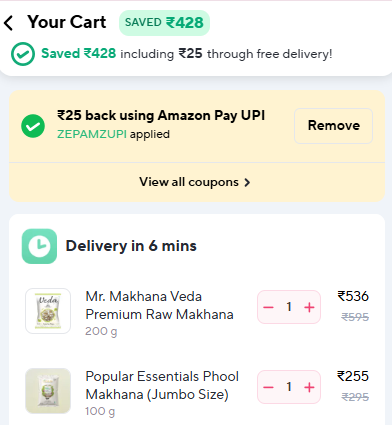Click the quantity number of Mr. Makhana Veda

click(289, 307)
